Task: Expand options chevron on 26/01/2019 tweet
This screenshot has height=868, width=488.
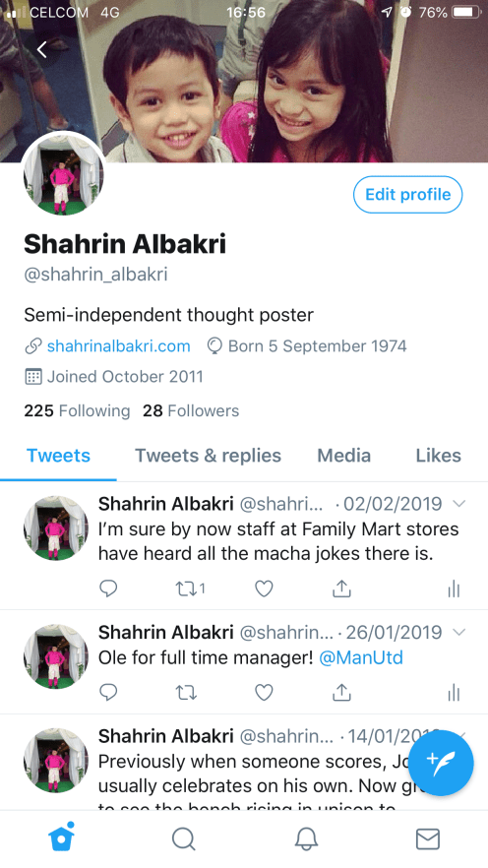Action: coord(459,632)
